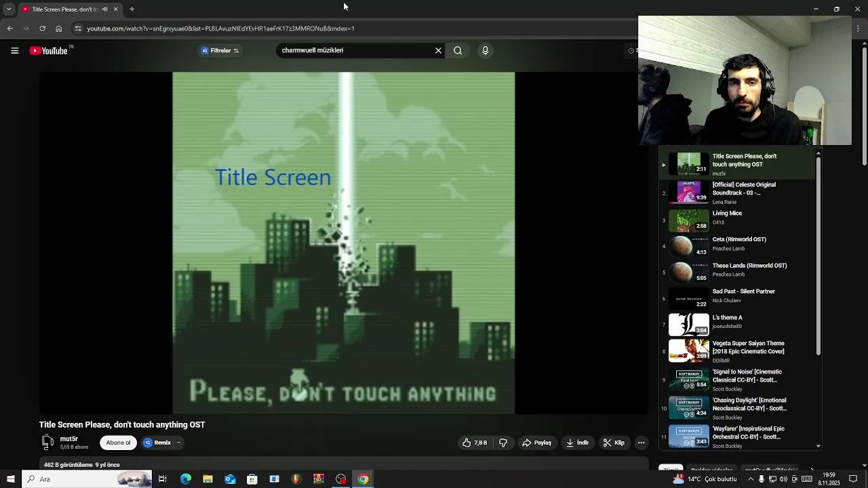This screenshot has height=488, width=868.
Task: Open Task View on the taskbar
Action: coord(163,479)
